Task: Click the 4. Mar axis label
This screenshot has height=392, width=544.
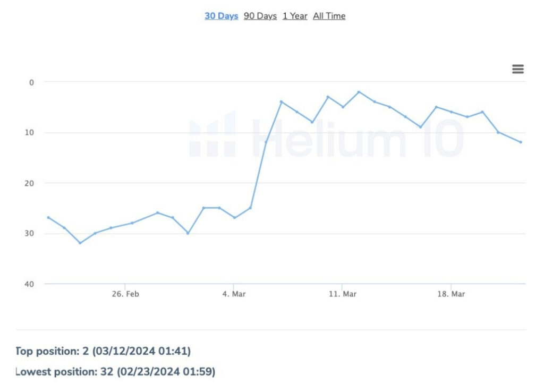Action: coord(234,294)
